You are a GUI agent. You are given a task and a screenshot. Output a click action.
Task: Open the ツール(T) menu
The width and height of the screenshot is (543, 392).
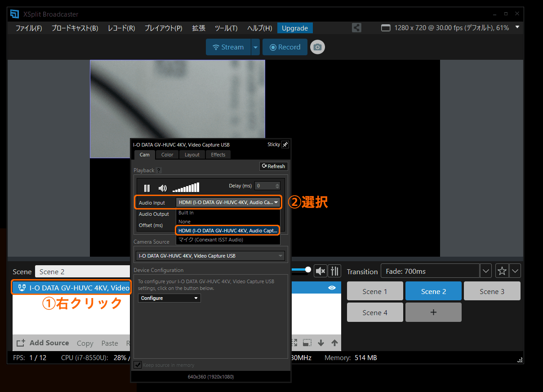coord(226,28)
